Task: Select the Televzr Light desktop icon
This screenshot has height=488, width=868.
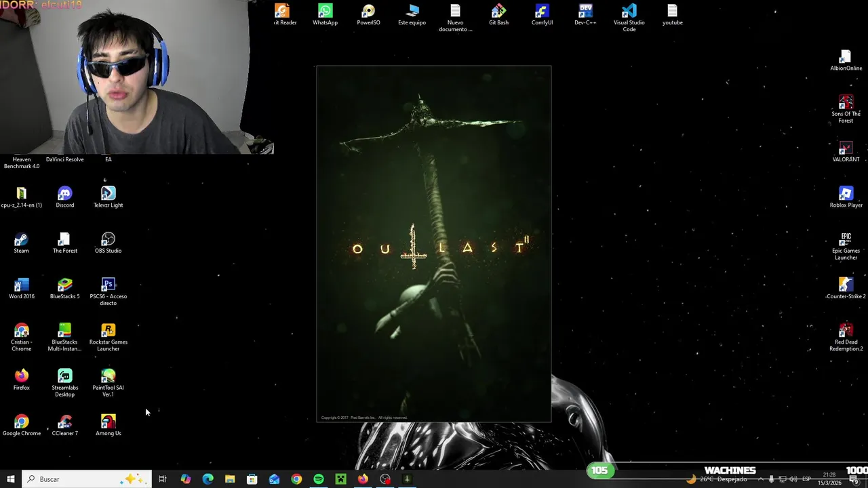Action: [x=108, y=197]
